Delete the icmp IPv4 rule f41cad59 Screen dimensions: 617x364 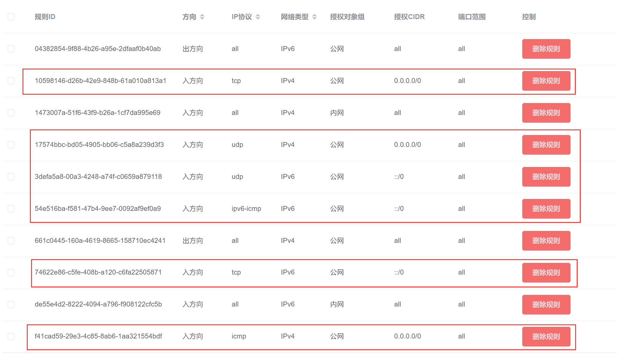pyautogui.click(x=546, y=337)
